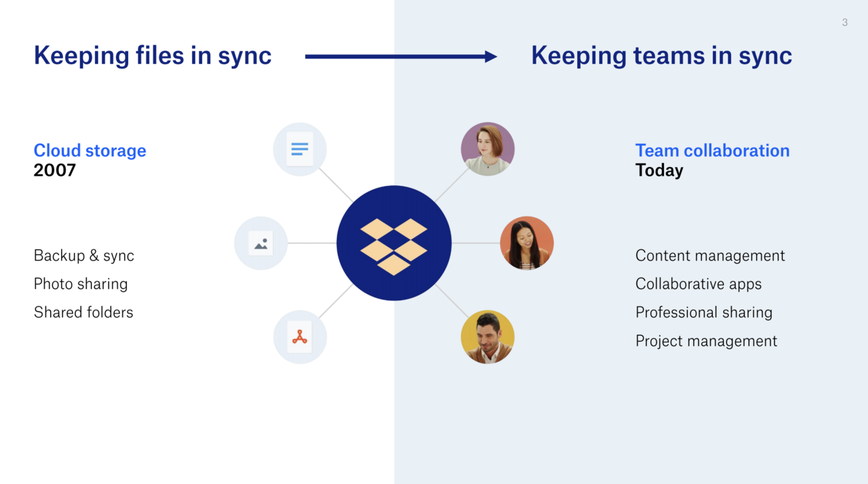Screen dimensions: 868x484
Task: Select the 'Cloud storage' blue label
Action: 90,151
